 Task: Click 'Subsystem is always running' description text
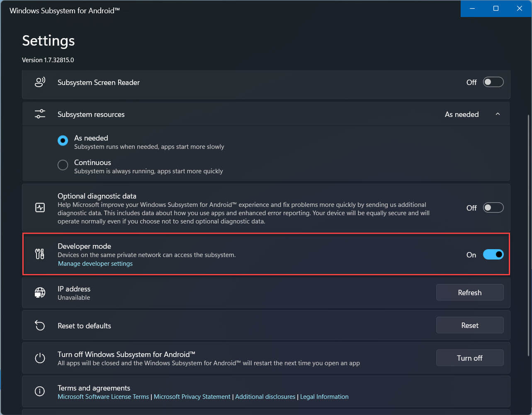(x=148, y=171)
